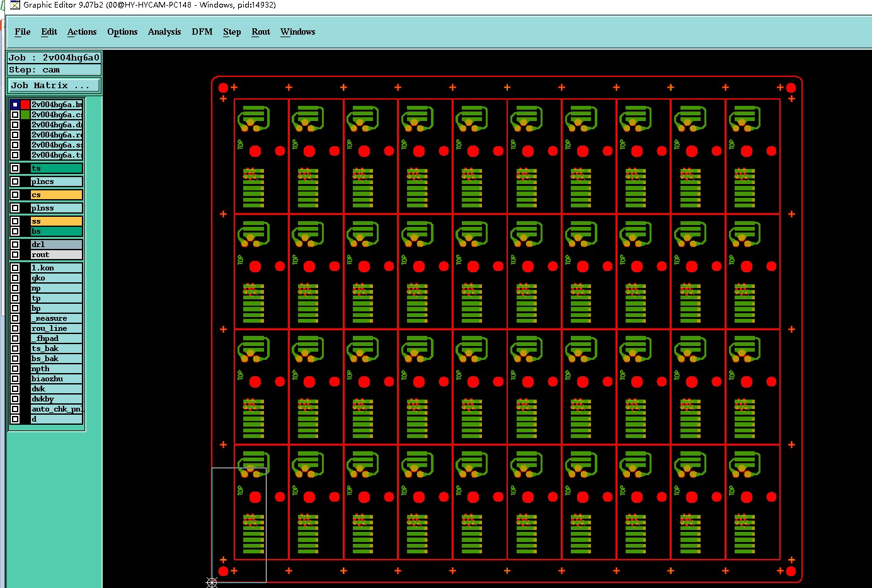Select the plncs layer name
The width and height of the screenshot is (872, 588).
coord(57,182)
